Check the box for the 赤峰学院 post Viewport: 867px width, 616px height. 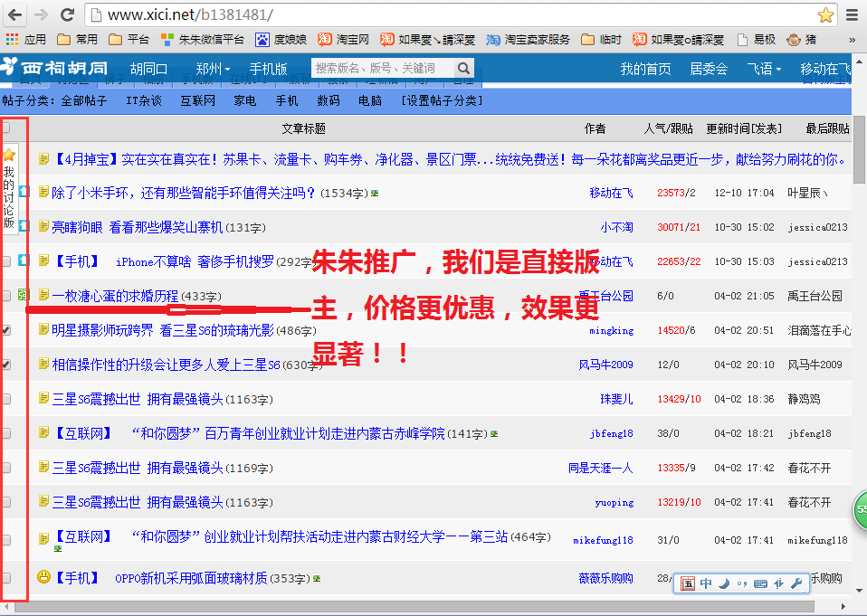click(5, 433)
